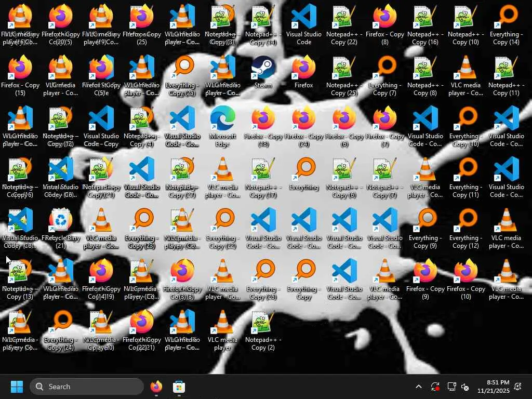Select the Notepad++ - Copy (16) icon

click(x=425, y=25)
